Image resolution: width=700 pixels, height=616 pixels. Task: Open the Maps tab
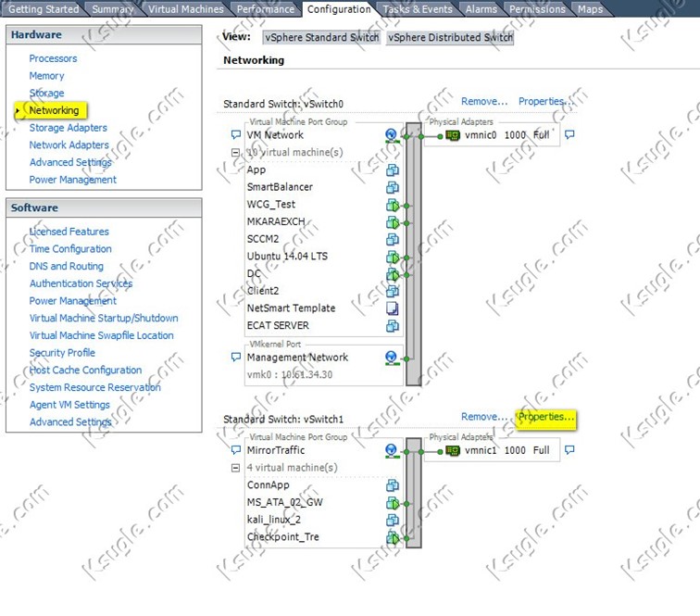(x=590, y=9)
